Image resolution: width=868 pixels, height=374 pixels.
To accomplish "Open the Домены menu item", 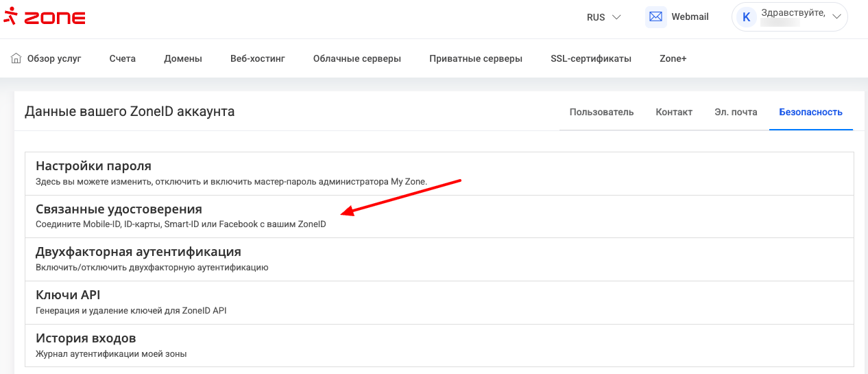I will 183,58.
